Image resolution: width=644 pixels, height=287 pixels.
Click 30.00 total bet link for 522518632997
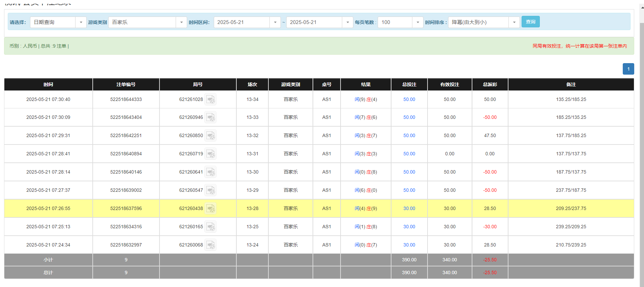point(409,245)
